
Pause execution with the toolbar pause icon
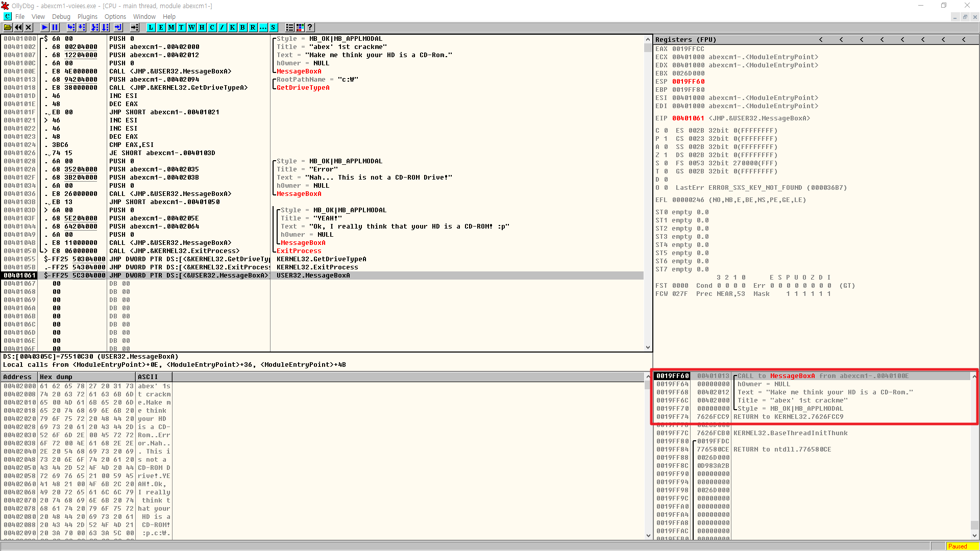pyautogui.click(x=55, y=28)
